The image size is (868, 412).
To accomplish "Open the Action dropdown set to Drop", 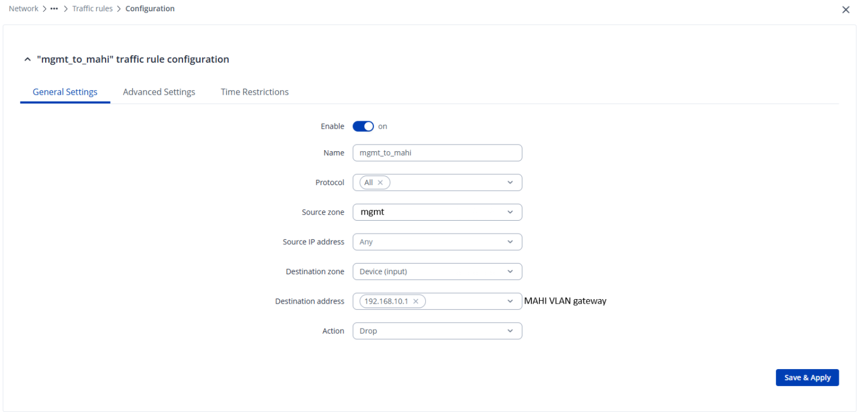I will (x=510, y=331).
